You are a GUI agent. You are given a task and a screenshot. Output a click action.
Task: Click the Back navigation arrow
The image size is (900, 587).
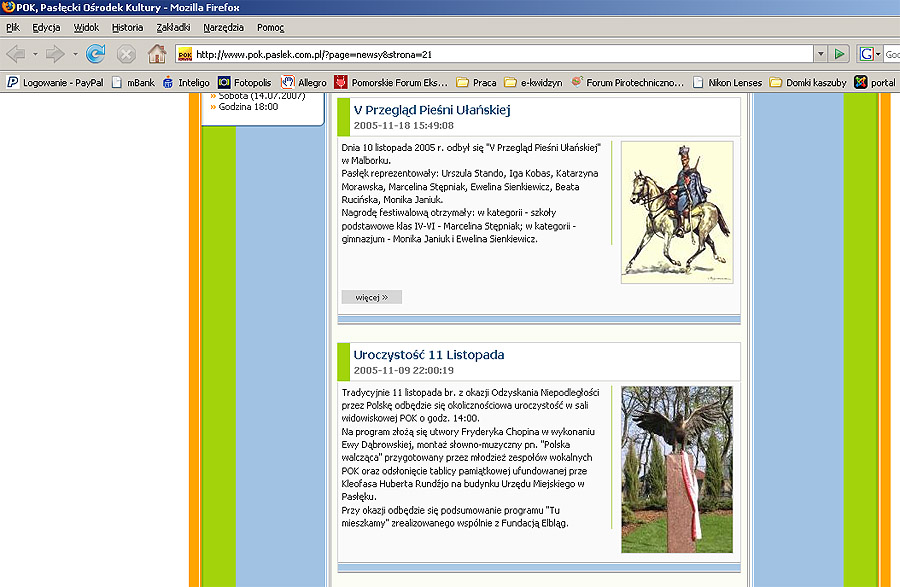[15, 54]
